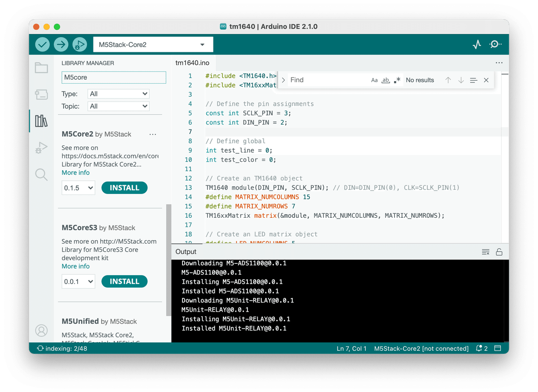Viewport: 538px width, 392px height.
Task: Click Ln 7, Col 1 in status bar
Action: (351, 348)
